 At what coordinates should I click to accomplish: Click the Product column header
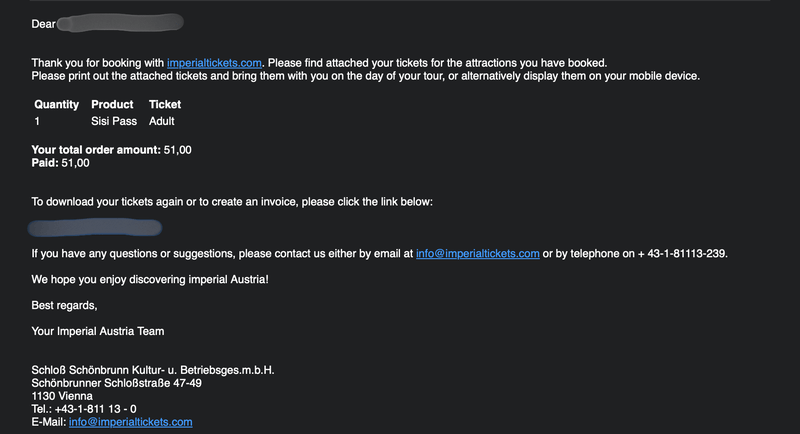pos(112,104)
